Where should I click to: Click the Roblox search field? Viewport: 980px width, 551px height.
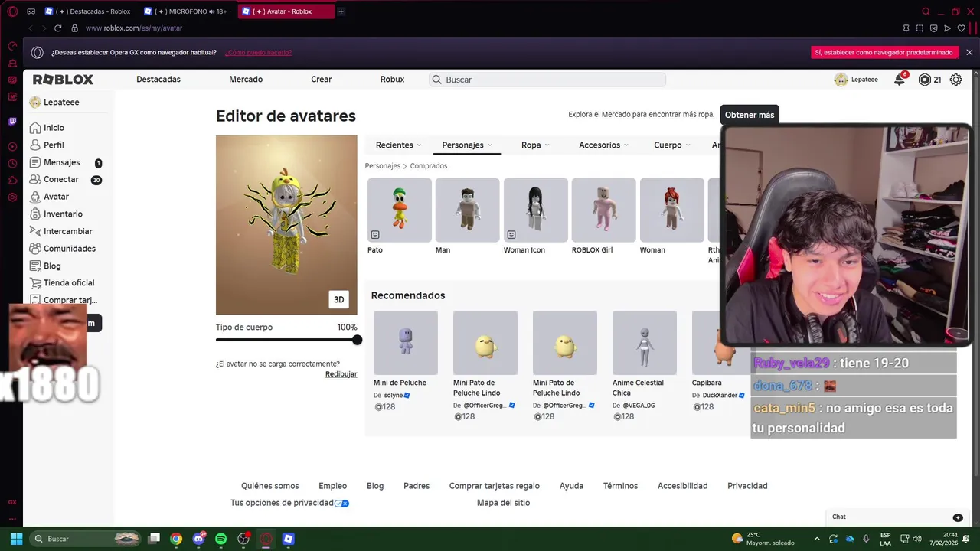547,80
